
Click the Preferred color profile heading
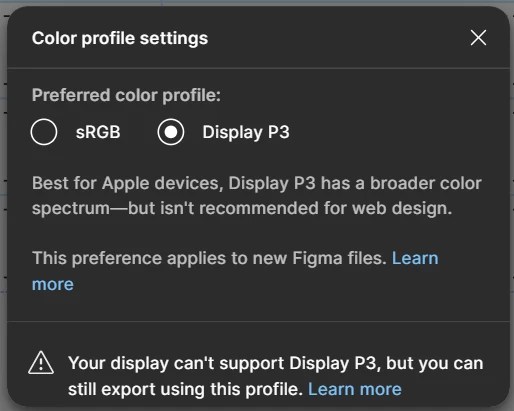tap(126, 95)
